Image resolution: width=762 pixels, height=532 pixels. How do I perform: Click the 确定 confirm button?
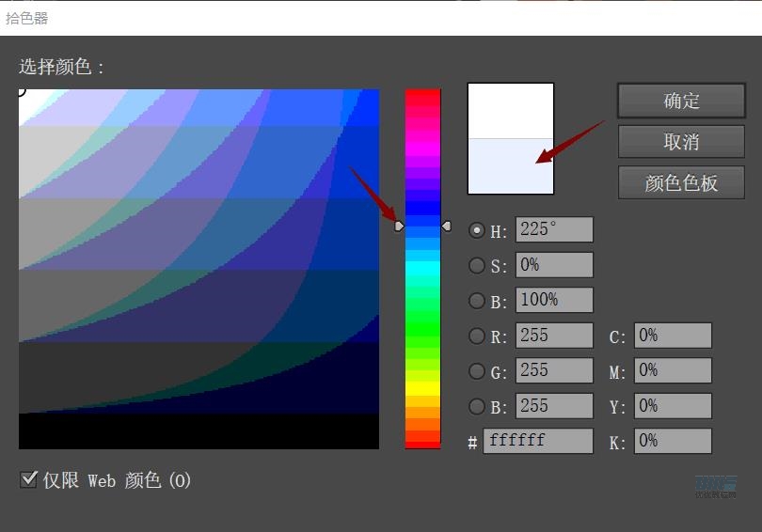click(681, 101)
